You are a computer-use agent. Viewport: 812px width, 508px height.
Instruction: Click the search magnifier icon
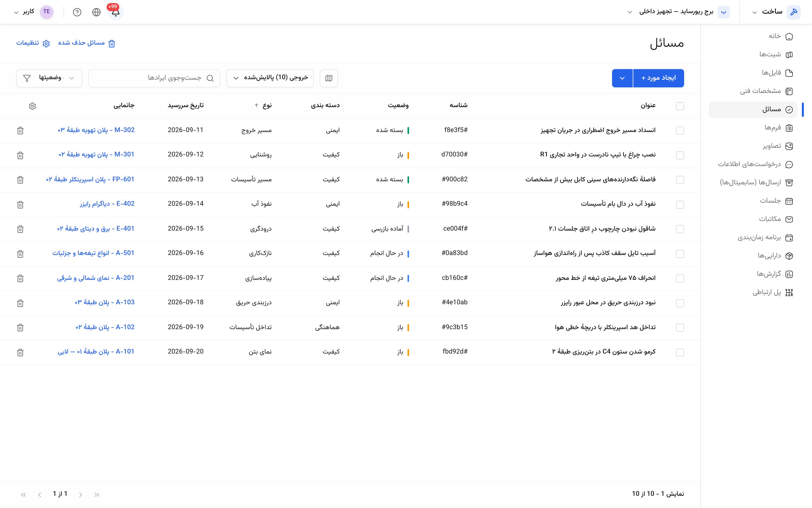210,78
